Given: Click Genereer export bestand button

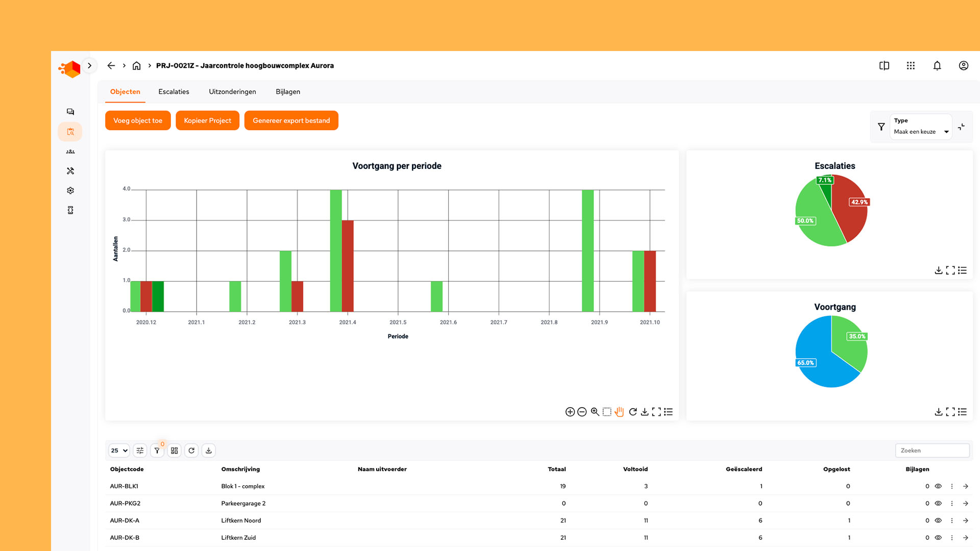Looking at the screenshot, I should coord(291,120).
